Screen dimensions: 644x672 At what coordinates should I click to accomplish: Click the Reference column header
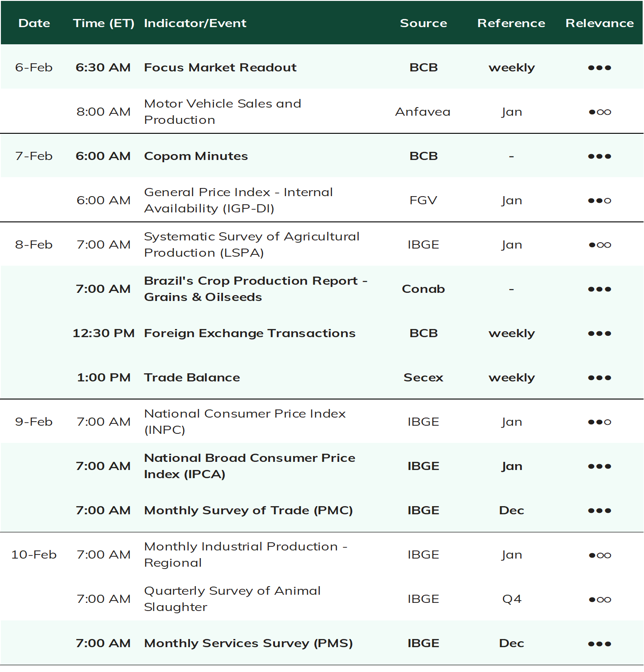coord(511,23)
